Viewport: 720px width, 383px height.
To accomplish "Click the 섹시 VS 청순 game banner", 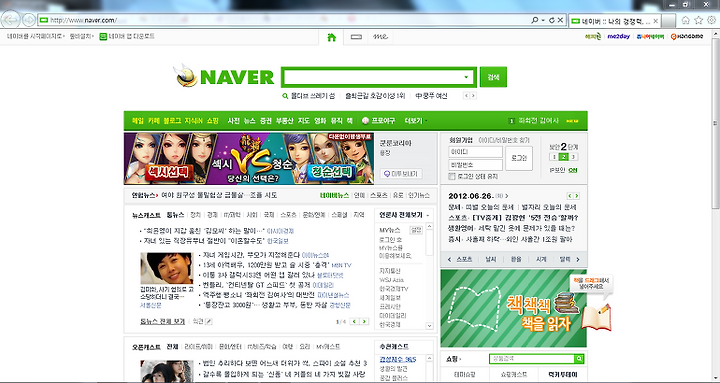I will tap(249, 158).
